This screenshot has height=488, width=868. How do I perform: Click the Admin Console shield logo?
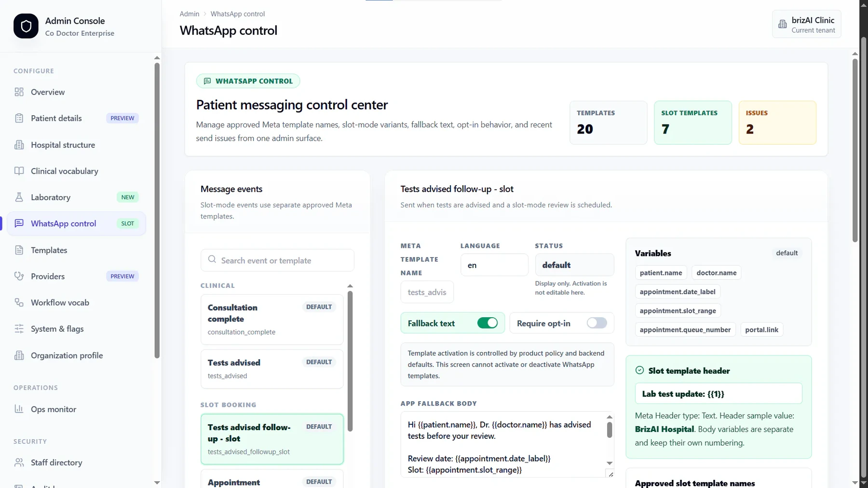click(26, 26)
